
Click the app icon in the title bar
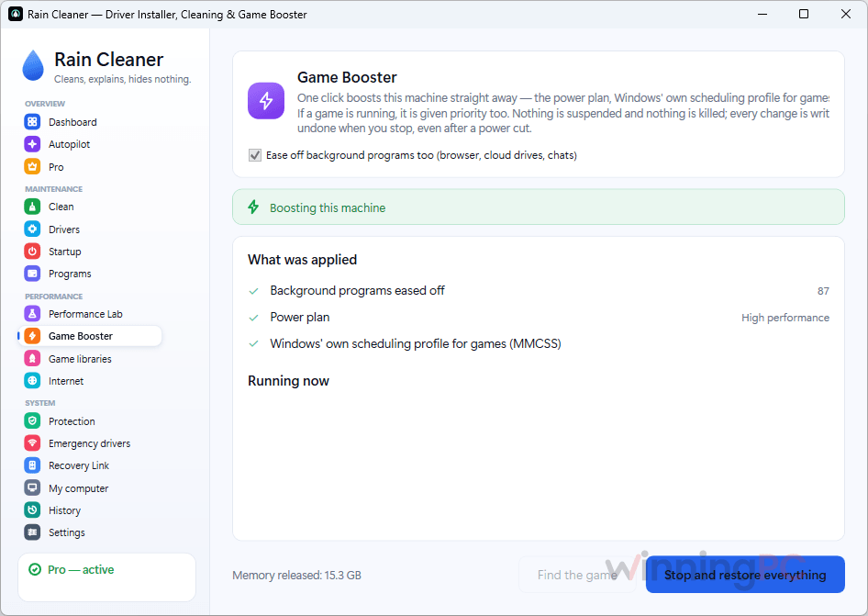[16, 15]
